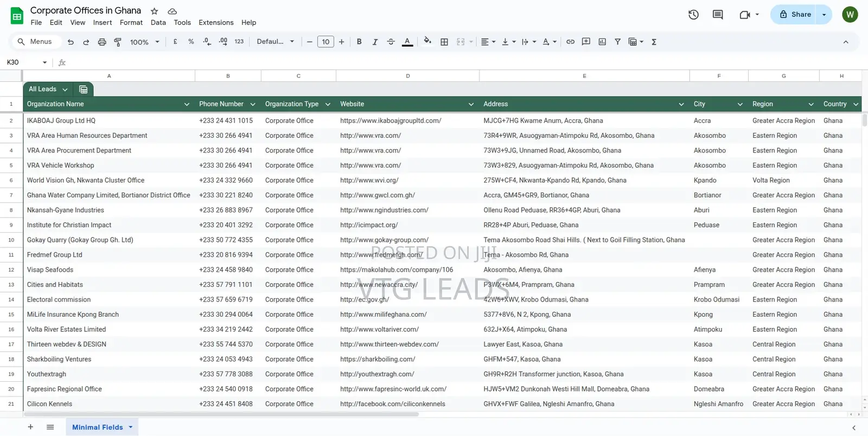Open the File menu
868x436 pixels.
36,23
